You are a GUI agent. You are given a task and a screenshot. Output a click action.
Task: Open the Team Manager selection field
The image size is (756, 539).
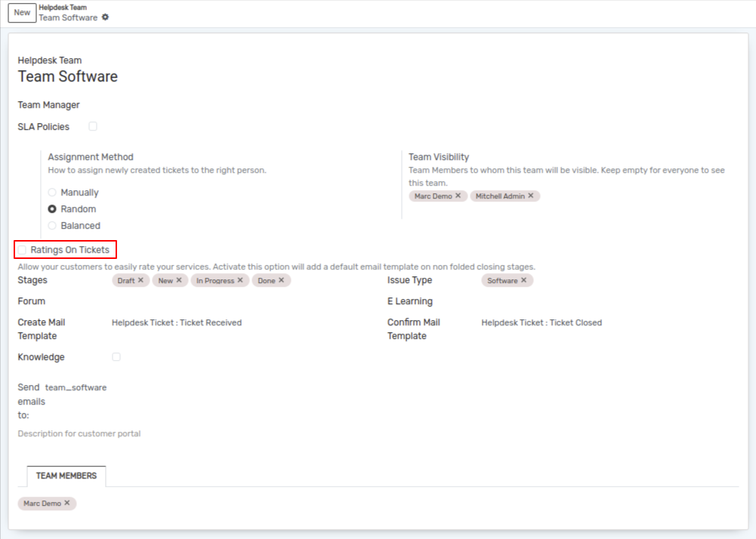(x=227, y=105)
